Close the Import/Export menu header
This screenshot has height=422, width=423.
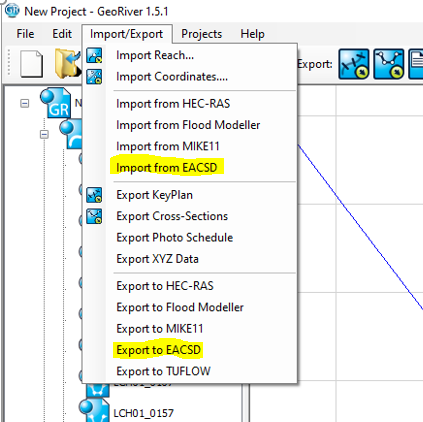coord(127,34)
